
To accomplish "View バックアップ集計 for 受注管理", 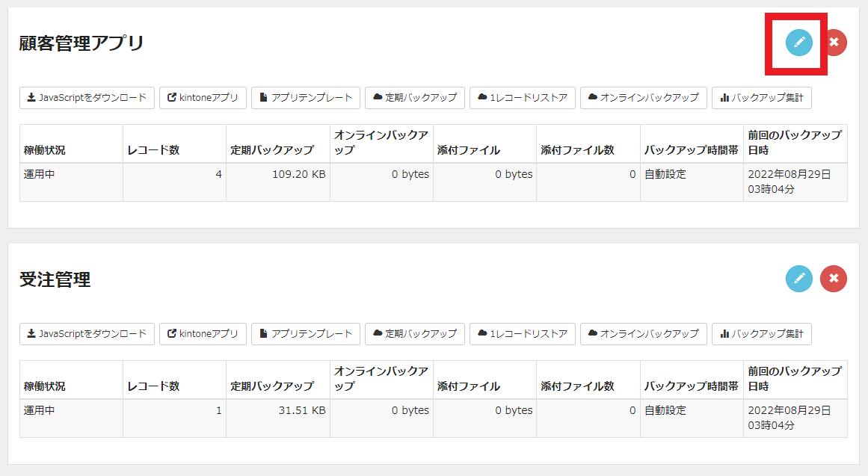I will pos(762,334).
